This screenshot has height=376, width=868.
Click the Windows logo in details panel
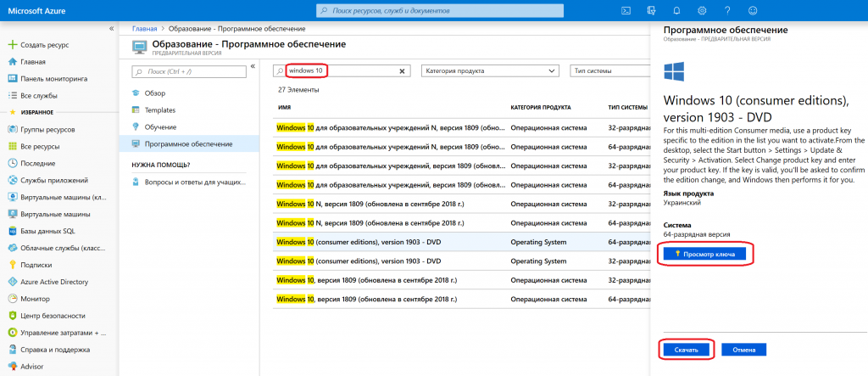point(674,71)
